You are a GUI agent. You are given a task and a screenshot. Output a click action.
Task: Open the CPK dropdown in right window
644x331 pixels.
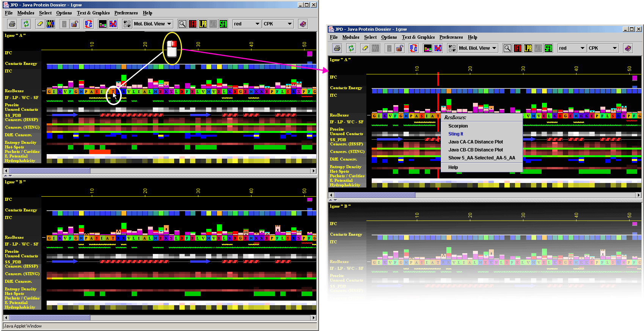point(603,48)
